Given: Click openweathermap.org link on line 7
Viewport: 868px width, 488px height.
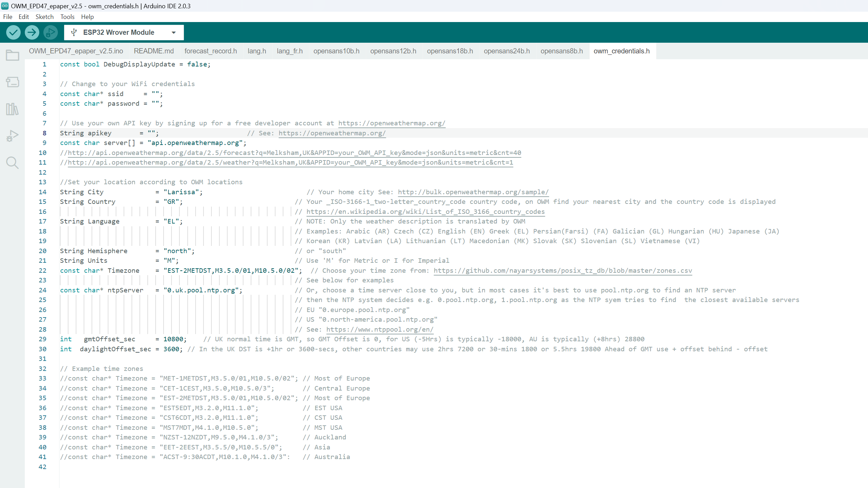Looking at the screenshot, I should pyautogui.click(x=392, y=123).
